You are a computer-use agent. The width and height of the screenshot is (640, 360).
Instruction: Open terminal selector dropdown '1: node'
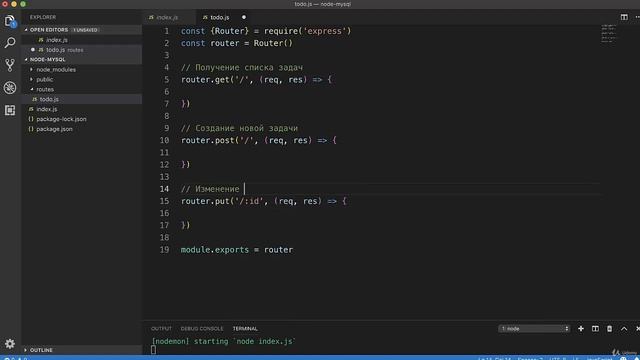coord(534,329)
